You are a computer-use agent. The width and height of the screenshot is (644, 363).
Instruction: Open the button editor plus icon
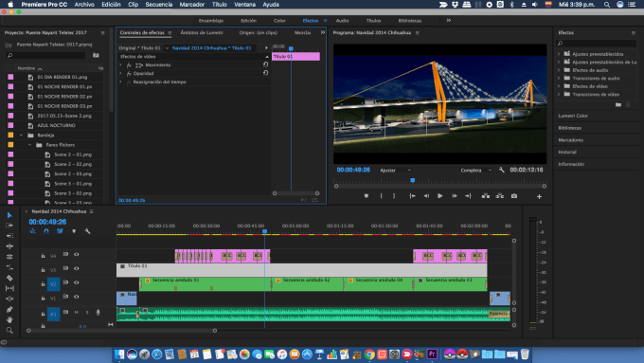pos(539,196)
